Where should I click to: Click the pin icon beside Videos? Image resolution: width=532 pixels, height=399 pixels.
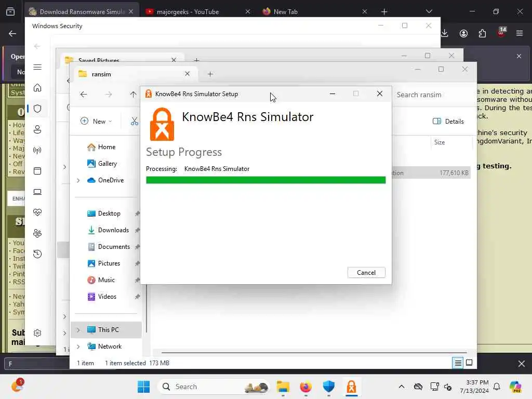[137, 297]
